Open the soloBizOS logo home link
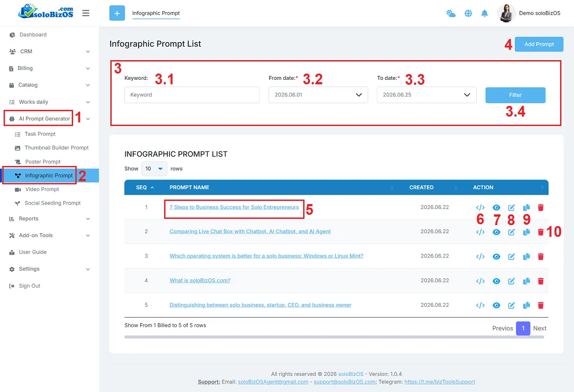 46,13
